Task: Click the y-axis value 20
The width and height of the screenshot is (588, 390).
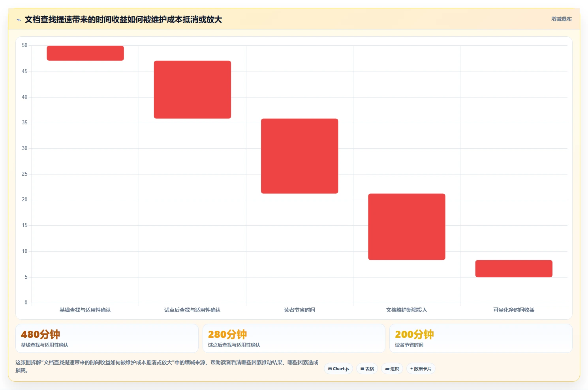Action: (24, 199)
